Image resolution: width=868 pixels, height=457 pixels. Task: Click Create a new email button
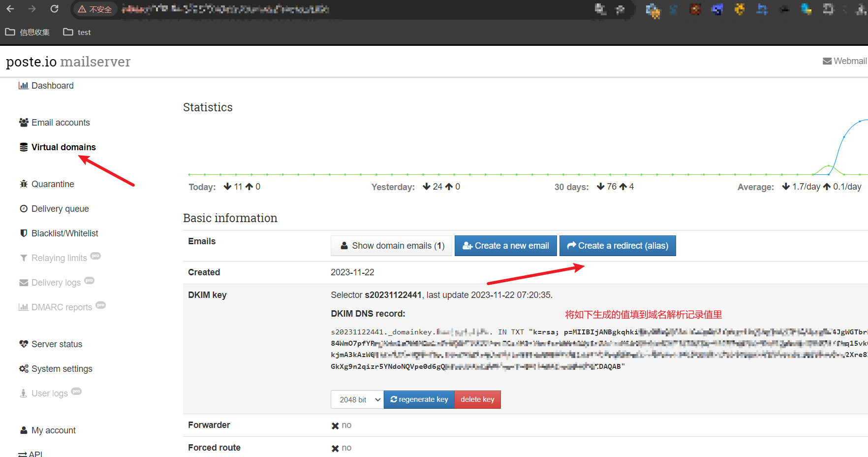tap(505, 246)
